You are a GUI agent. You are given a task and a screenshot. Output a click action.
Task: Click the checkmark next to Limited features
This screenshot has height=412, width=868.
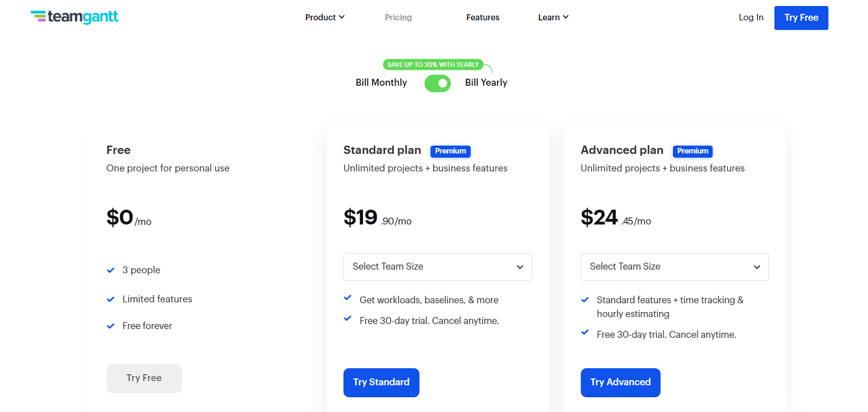[110, 299]
